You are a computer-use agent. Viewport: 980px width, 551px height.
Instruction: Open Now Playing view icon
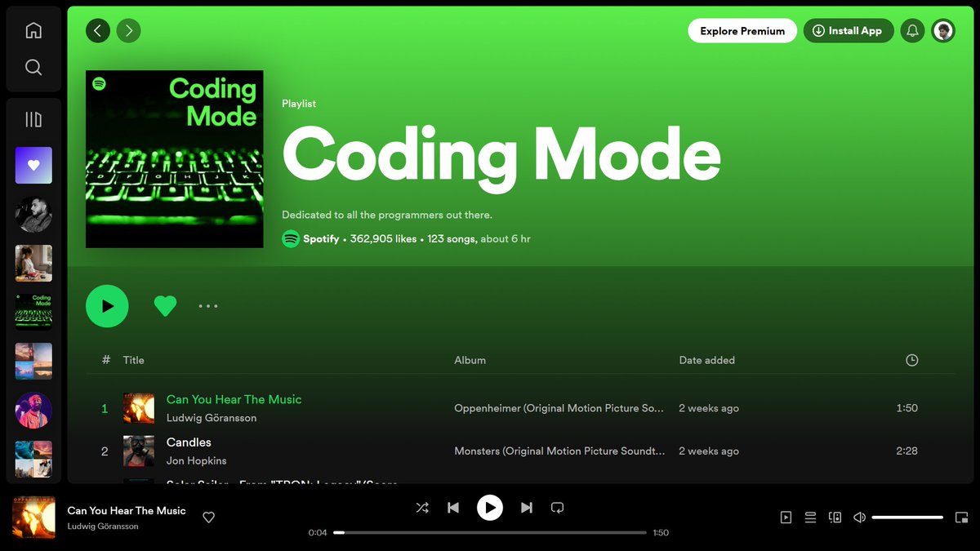(786, 518)
